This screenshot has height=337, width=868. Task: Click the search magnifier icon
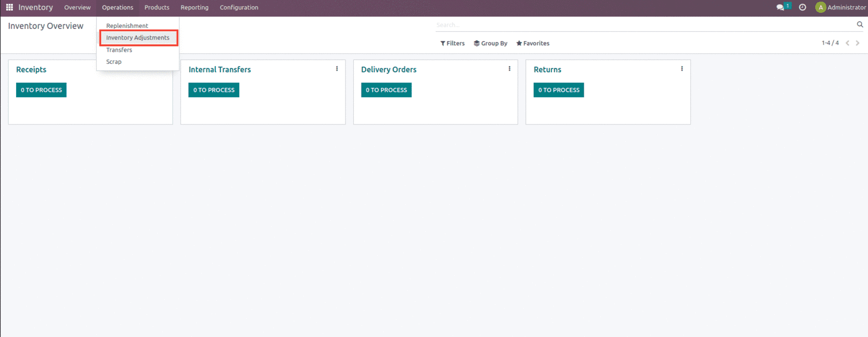click(x=860, y=25)
